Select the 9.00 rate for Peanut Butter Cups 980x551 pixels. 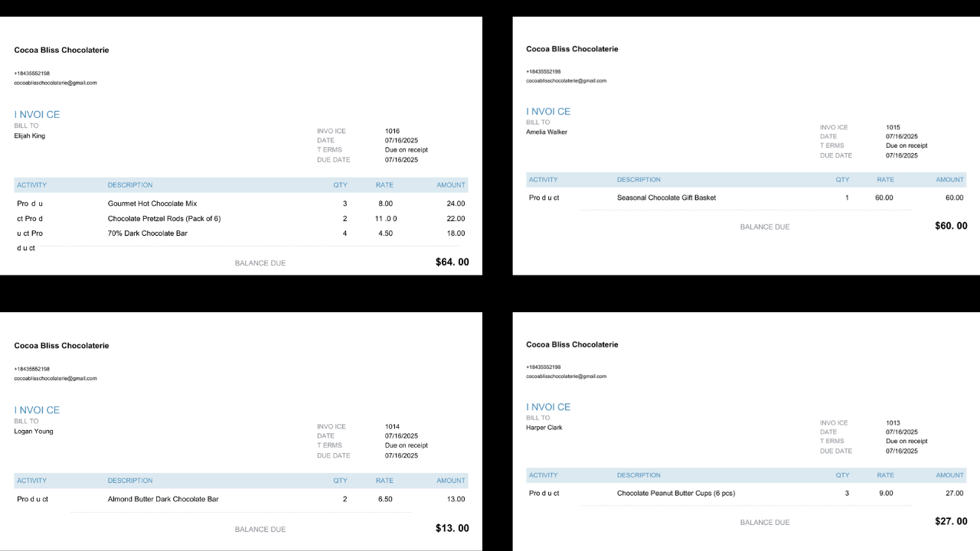click(x=886, y=493)
